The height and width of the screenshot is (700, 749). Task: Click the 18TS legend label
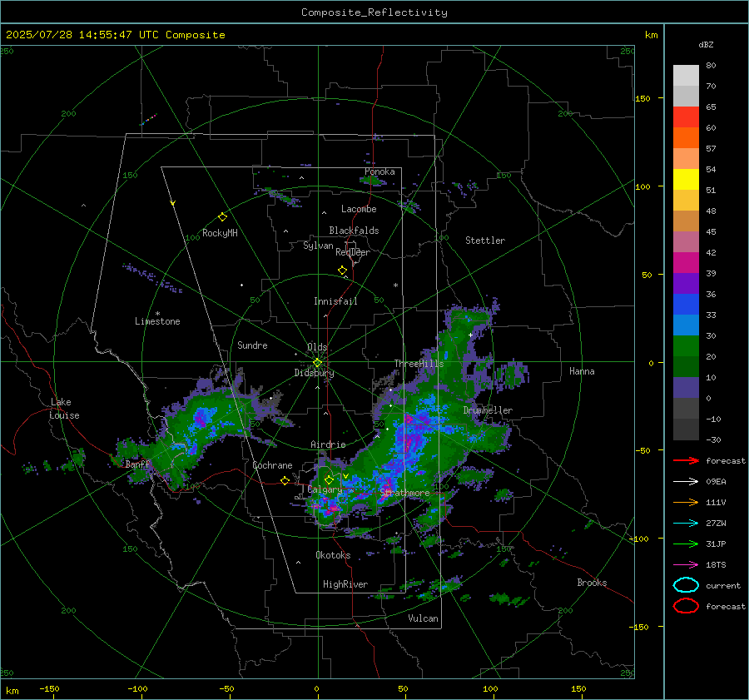pyautogui.click(x=716, y=565)
